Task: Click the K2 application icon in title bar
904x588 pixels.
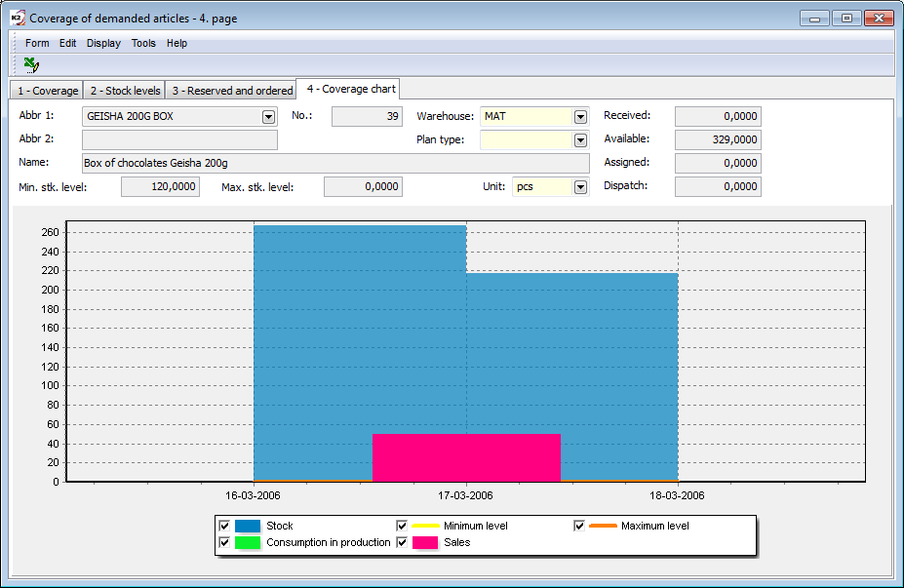Action: [x=18, y=18]
